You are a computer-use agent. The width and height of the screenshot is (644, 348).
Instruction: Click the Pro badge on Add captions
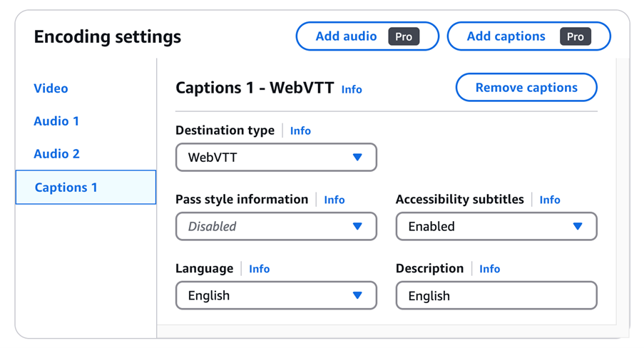(576, 37)
